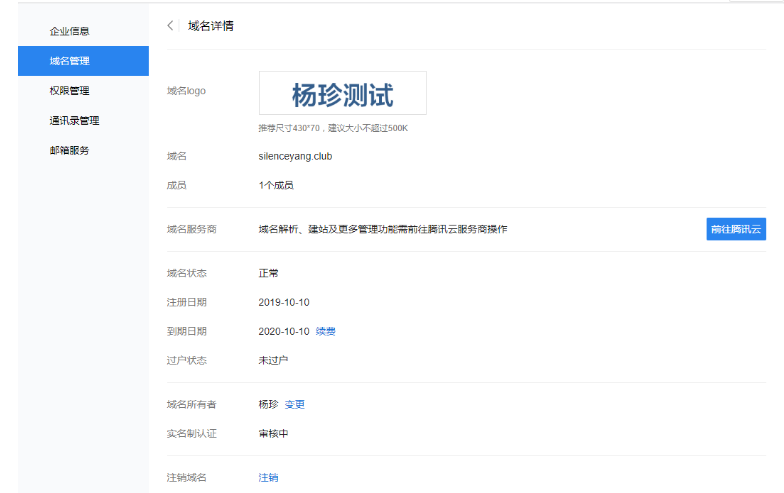Click the 2019-10-10 registration date
Screen dimensions: 784x493
click(x=283, y=302)
